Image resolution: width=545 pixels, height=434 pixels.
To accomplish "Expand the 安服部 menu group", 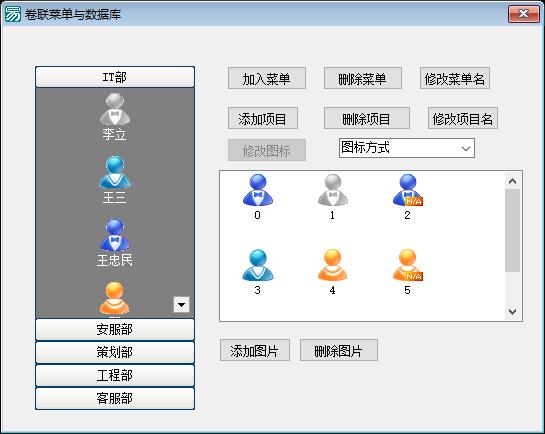I will (115, 329).
